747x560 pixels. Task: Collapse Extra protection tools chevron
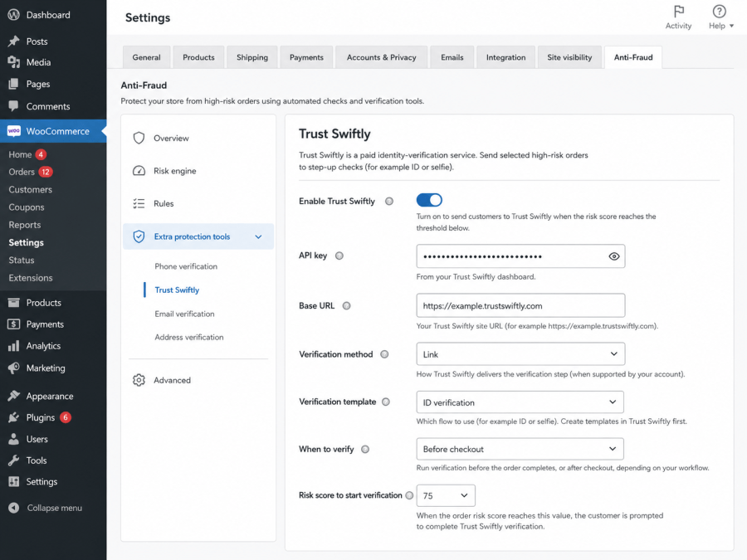[x=258, y=236]
